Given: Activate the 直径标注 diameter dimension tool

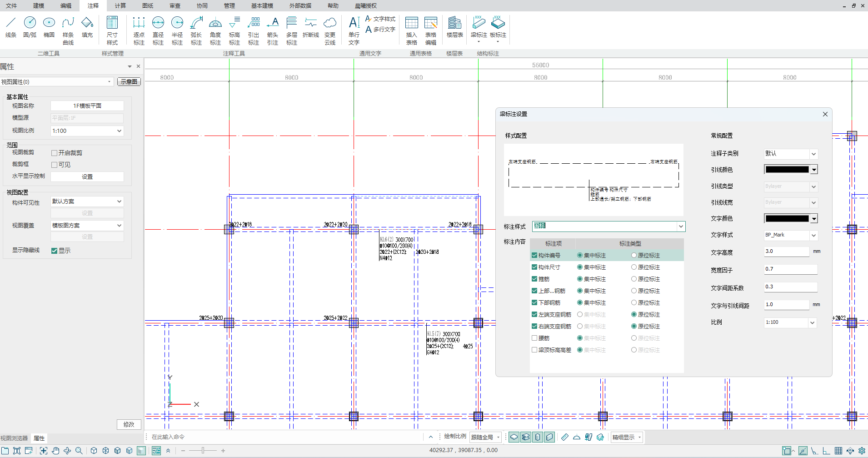Looking at the screenshot, I should [158, 30].
